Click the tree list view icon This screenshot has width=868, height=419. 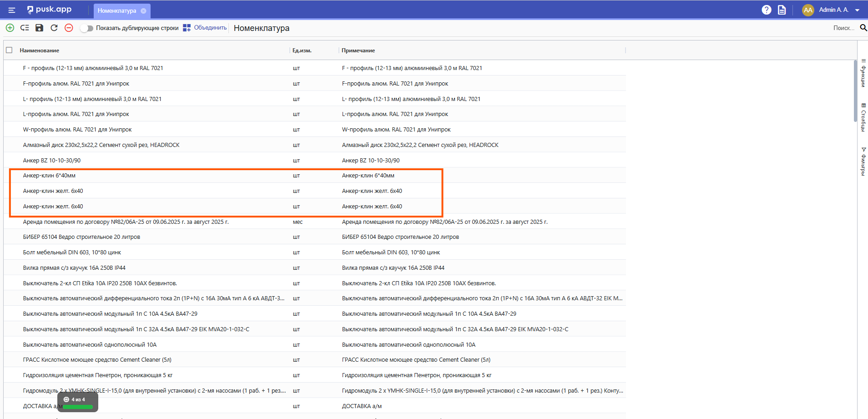coord(25,28)
